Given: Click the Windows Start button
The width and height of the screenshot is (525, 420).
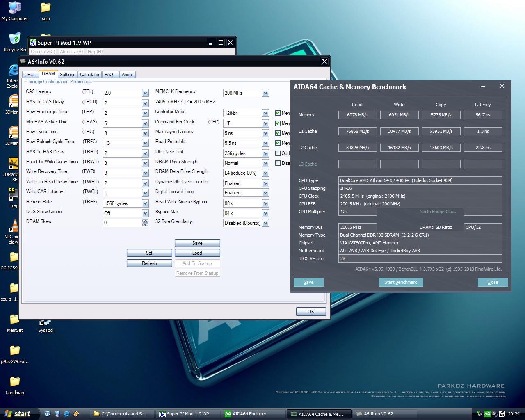Looking at the screenshot, I should click(17, 414).
